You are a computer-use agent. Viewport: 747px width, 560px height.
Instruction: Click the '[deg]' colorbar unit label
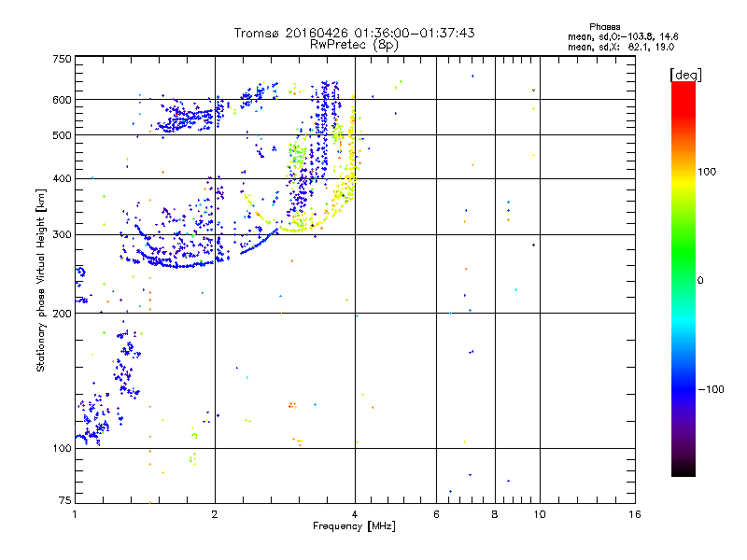[685, 75]
